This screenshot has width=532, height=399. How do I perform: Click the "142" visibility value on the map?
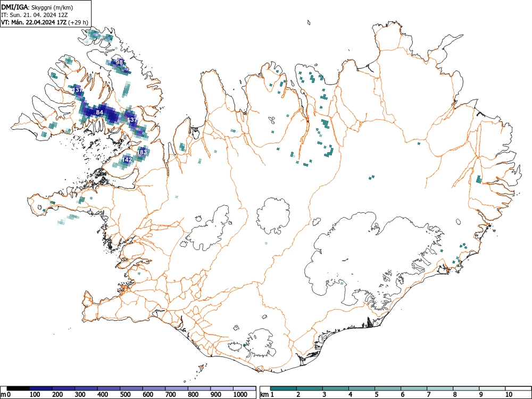click(127, 160)
